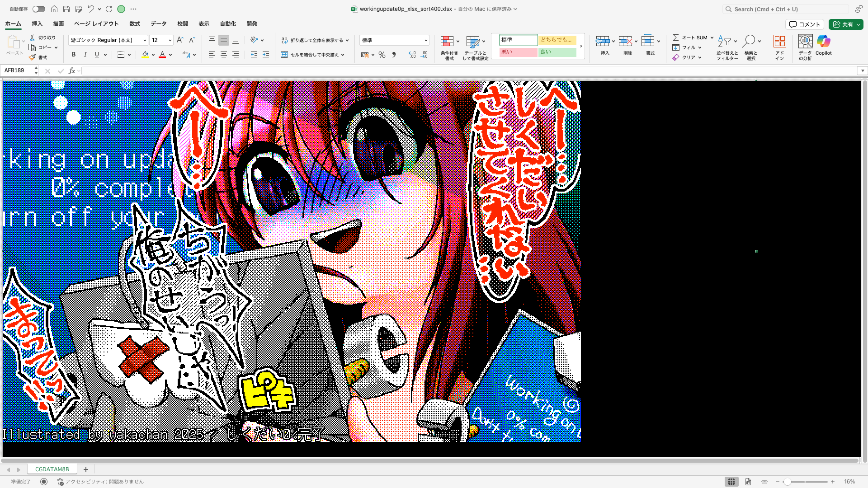Click the fill color bucket icon
This screenshot has width=868, height=488.
pos(145,55)
